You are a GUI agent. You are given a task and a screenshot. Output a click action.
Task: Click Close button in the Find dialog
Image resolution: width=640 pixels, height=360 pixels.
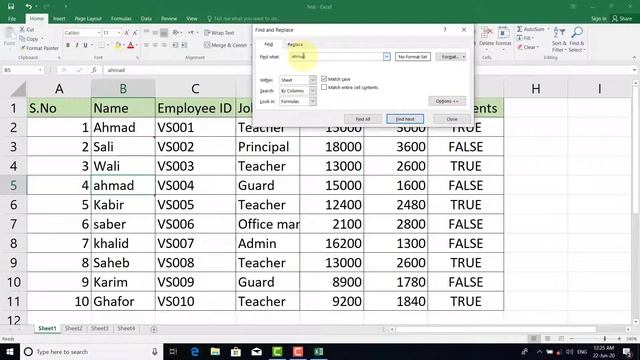452,119
